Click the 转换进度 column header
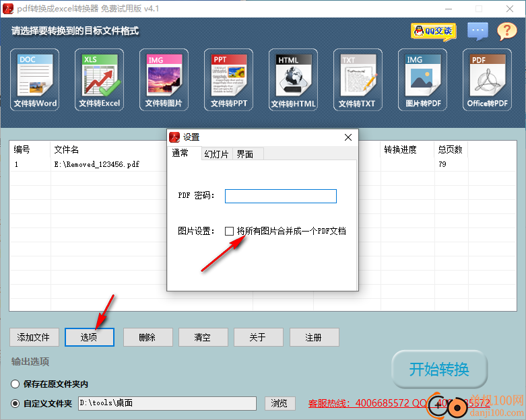Viewport: 526px width, 420px height. pos(407,149)
